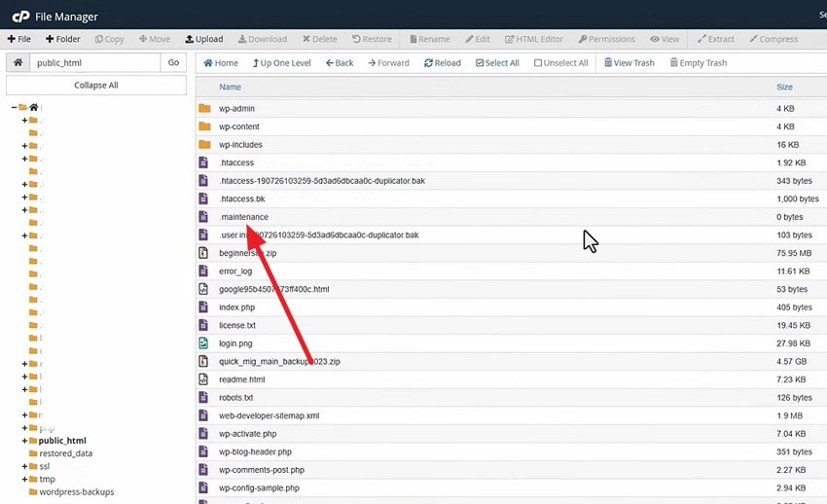Click the Go button
Viewport: 827px width, 504px height.
point(173,62)
